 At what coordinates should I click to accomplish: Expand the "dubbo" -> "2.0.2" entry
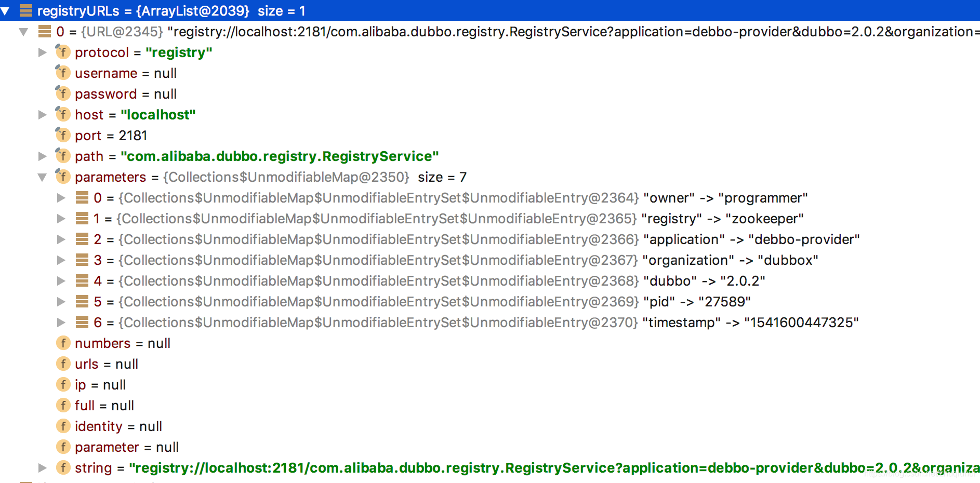pos(61,281)
